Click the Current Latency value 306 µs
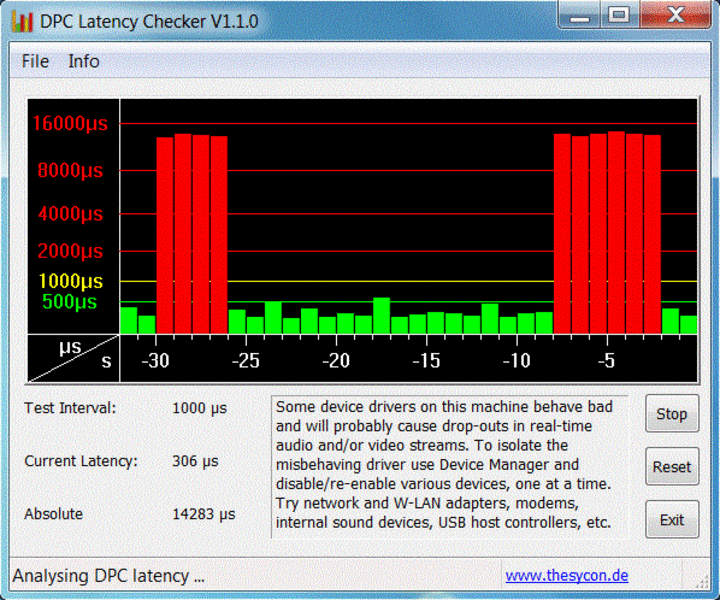 [195, 461]
